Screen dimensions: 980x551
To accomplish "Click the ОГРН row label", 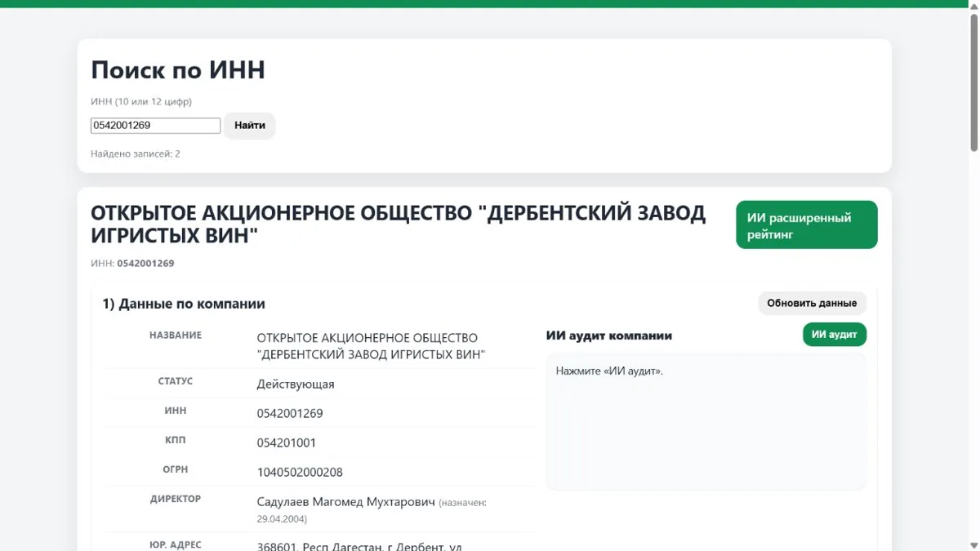I will pyautogui.click(x=176, y=469).
